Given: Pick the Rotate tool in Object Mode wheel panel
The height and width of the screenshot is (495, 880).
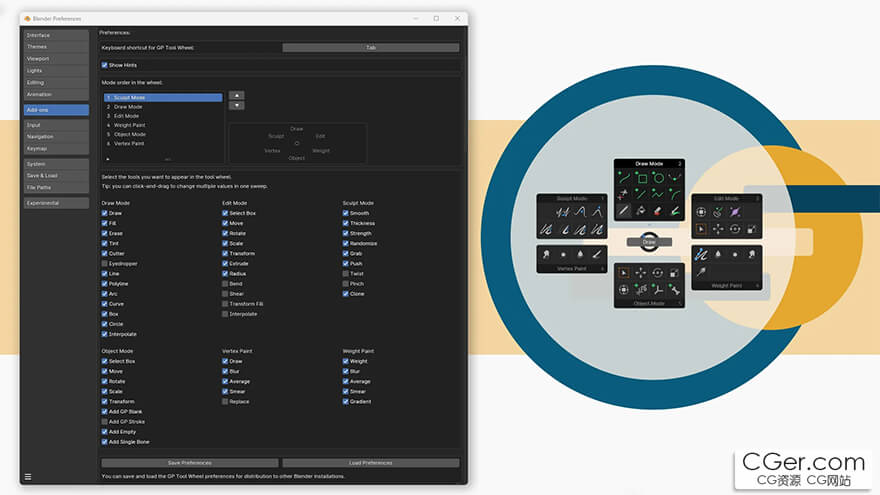Looking at the screenshot, I should click(658, 273).
